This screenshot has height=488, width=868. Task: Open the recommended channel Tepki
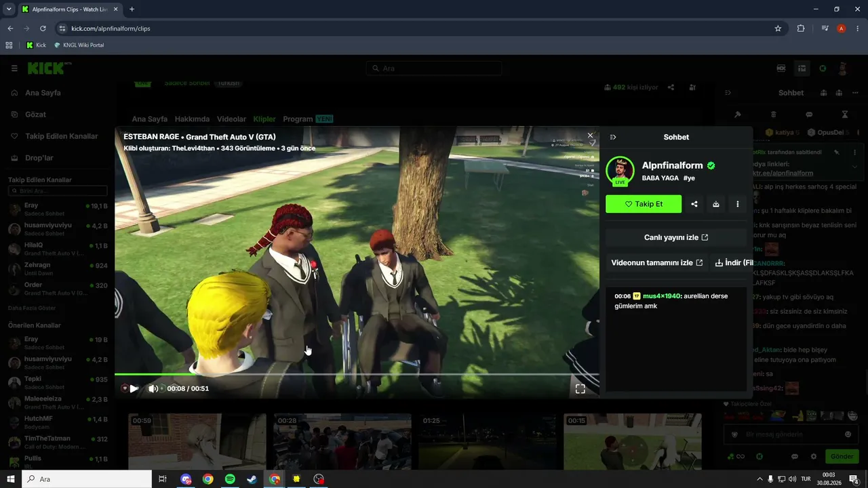point(58,382)
